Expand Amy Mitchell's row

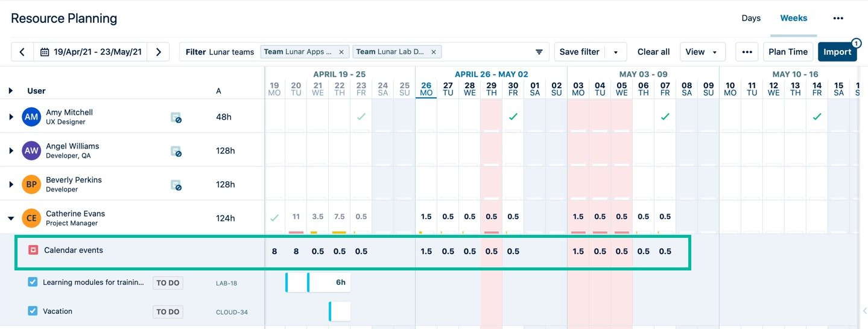11,117
